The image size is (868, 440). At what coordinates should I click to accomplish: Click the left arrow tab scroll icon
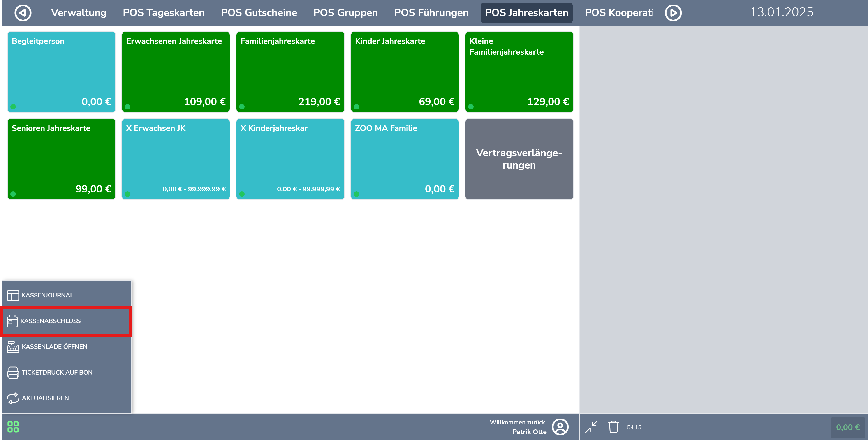pyautogui.click(x=23, y=13)
